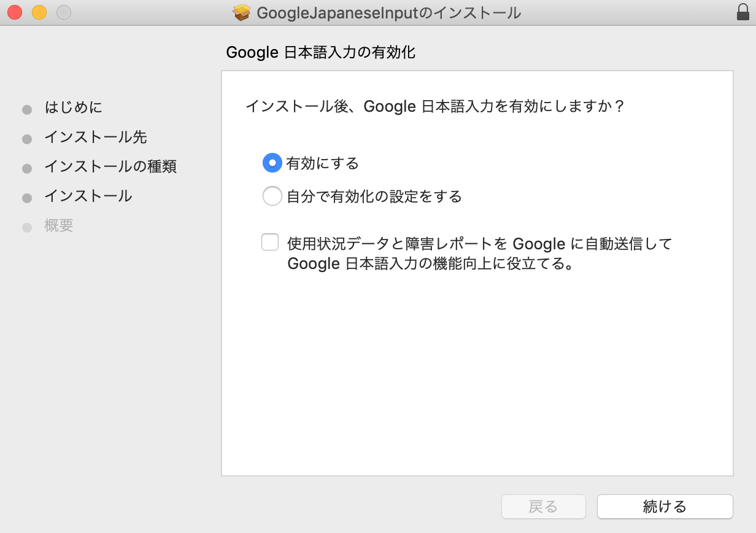Screen dimensions: 756x533
Task: Click the disabled 戻る button
Action: (542, 507)
